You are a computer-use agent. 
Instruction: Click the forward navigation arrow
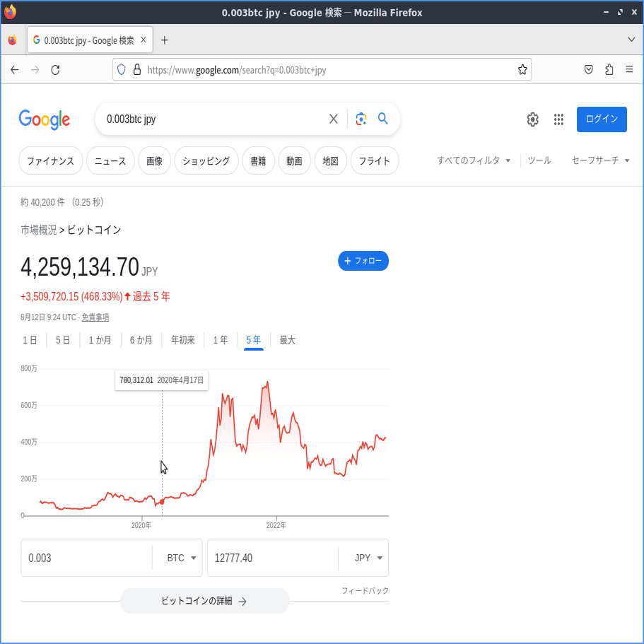[35, 70]
